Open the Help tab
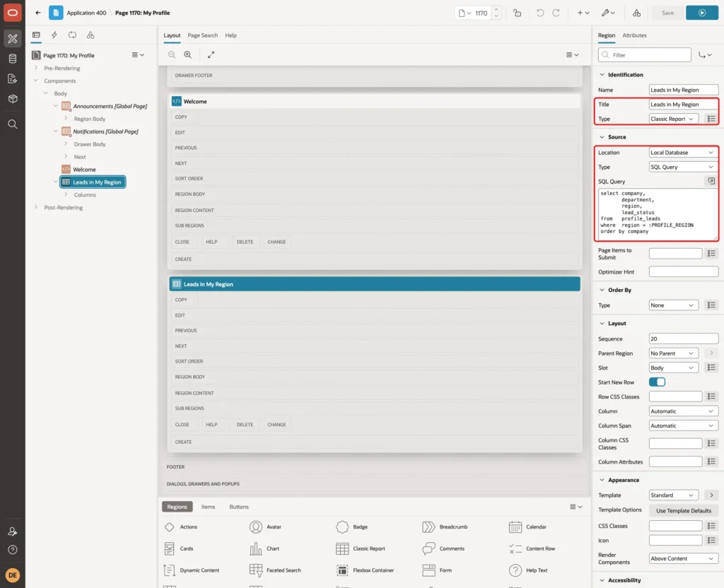724x588 pixels. pyautogui.click(x=231, y=35)
